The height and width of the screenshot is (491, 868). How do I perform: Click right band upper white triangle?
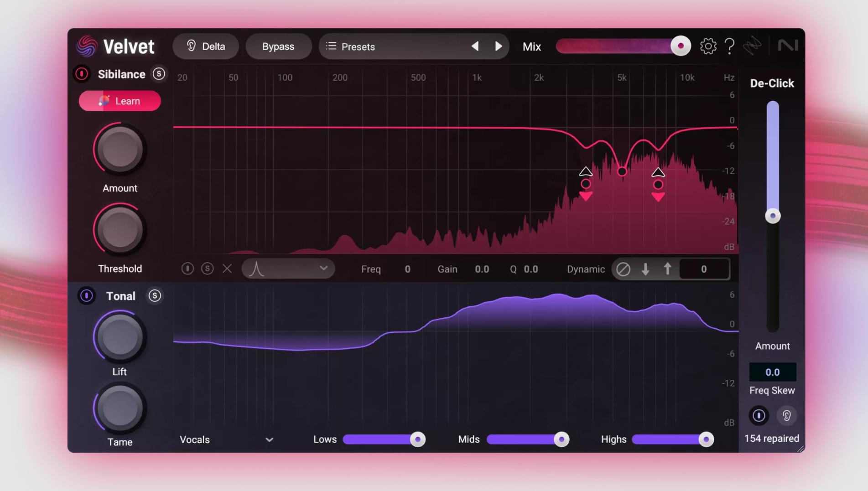point(658,172)
